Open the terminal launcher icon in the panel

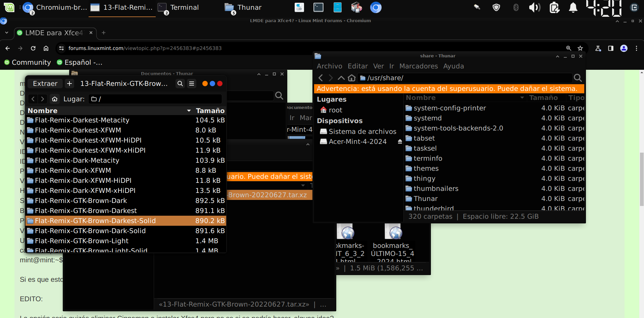[x=318, y=7]
